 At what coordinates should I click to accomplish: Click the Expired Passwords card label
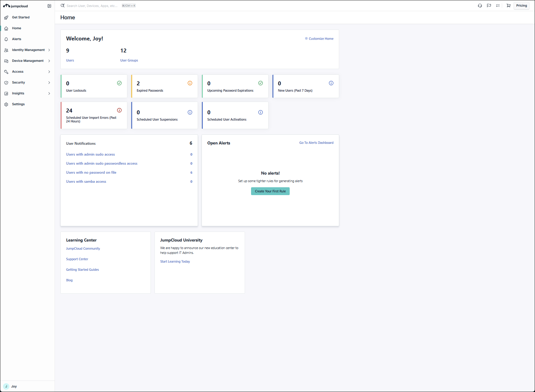click(150, 90)
